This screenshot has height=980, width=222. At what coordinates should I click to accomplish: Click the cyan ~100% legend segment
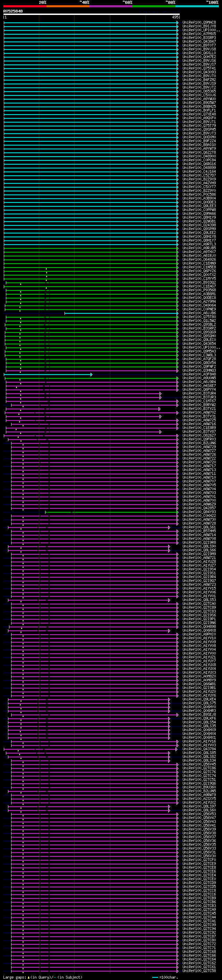[x=197, y=6]
